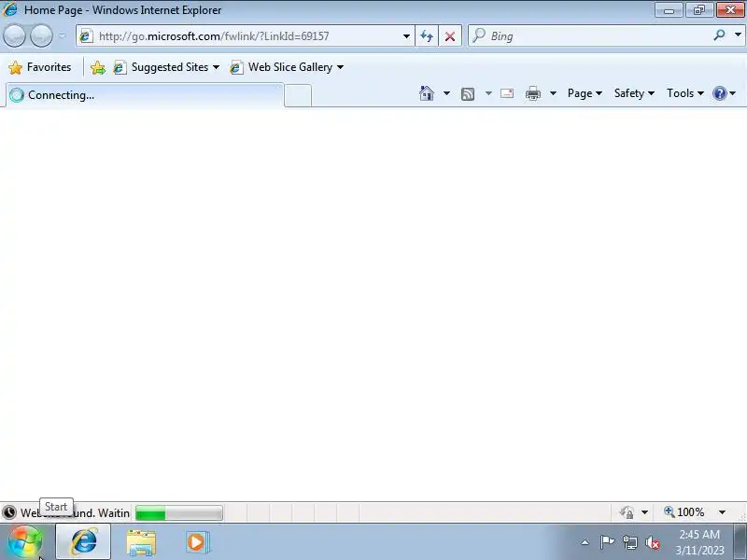Screen dimensions: 747x560
Task: Click the Refresh page button
Action: coord(427,36)
